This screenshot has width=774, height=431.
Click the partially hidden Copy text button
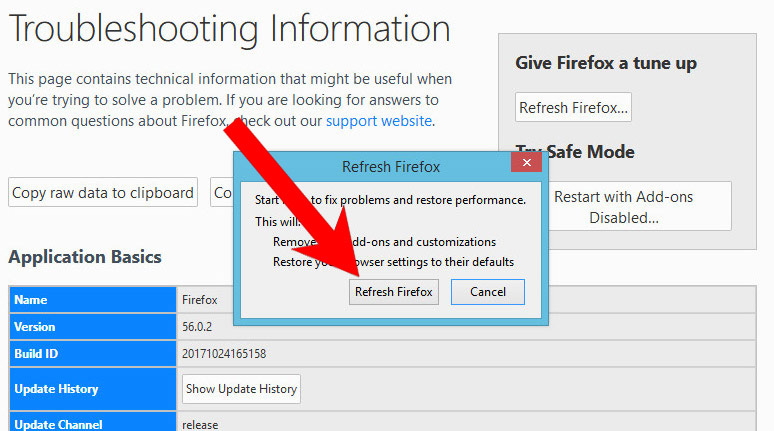[222, 193]
